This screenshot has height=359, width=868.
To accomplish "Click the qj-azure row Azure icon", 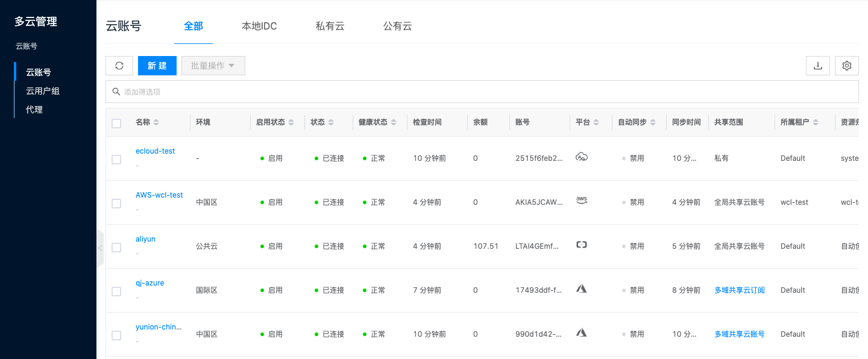I will coord(581,289).
